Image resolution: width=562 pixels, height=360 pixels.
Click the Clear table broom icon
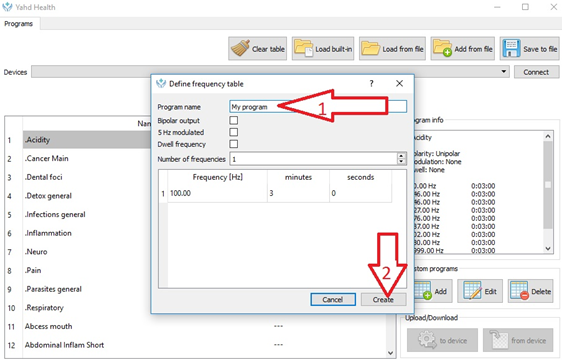(x=240, y=48)
